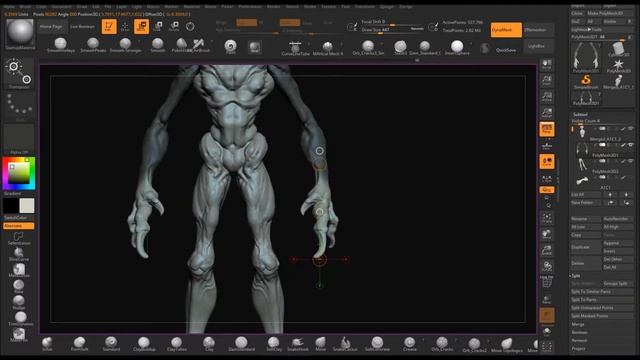The width and height of the screenshot is (640, 360).
Task: Click Duplicate subtool button
Action: [x=586, y=247]
